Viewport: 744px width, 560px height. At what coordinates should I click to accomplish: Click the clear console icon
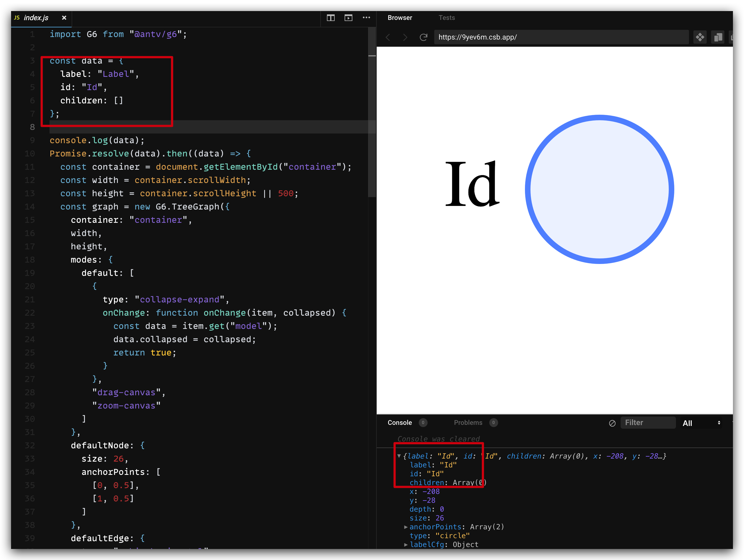point(612,423)
